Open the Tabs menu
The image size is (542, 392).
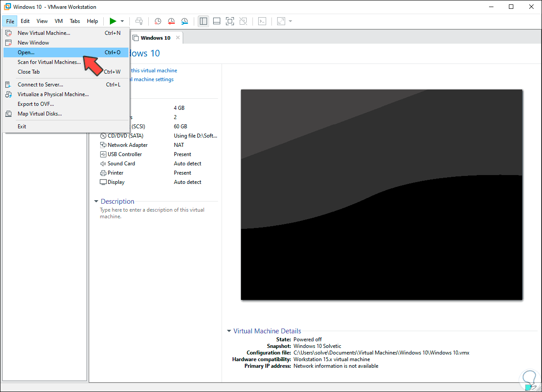tap(75, 21)
